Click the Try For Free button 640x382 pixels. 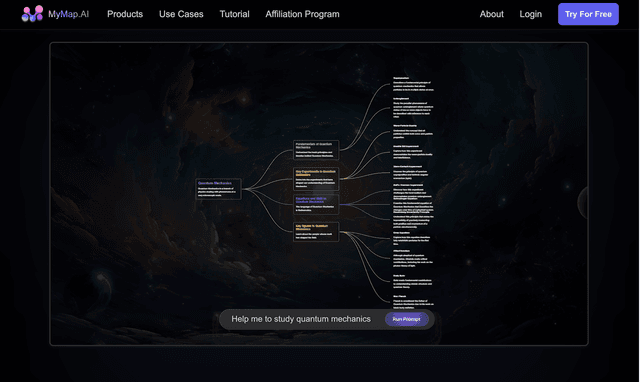(588, 14)
